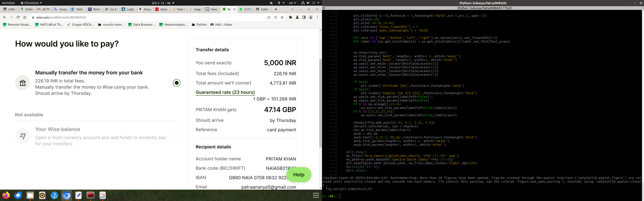644x201 pixels.
Task: Expand the tab search dropdown chevron
Action: tap(292, 9)
